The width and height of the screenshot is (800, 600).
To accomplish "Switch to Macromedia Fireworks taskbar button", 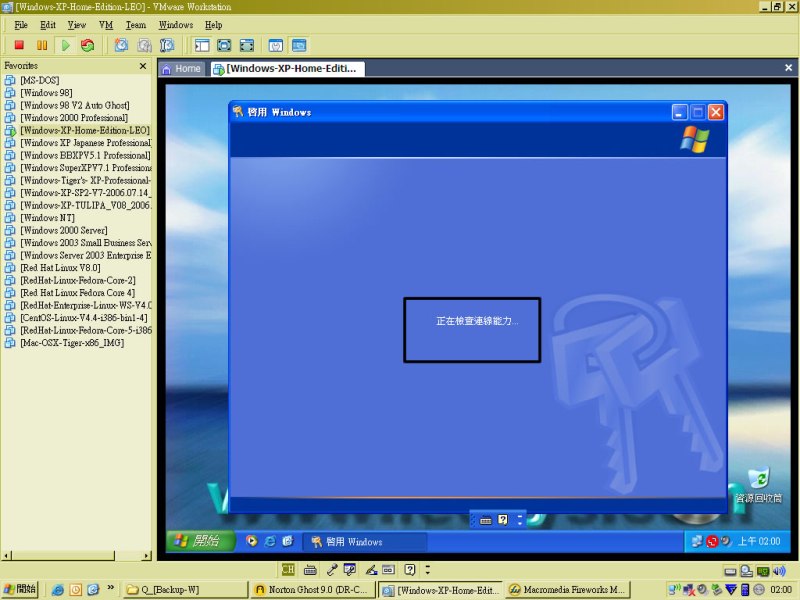I will click(x=568, y=590).
